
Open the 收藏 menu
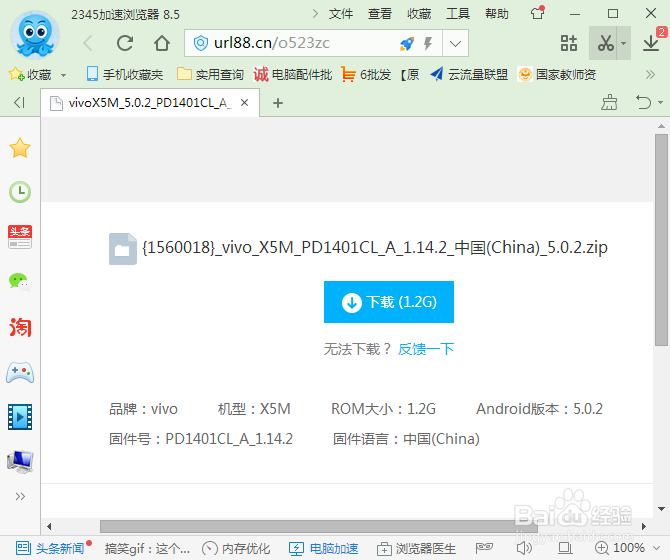coord(419,14)
